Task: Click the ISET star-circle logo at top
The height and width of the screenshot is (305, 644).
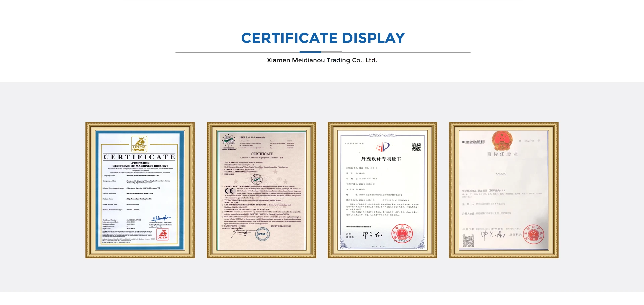Action: click(229, 141)
